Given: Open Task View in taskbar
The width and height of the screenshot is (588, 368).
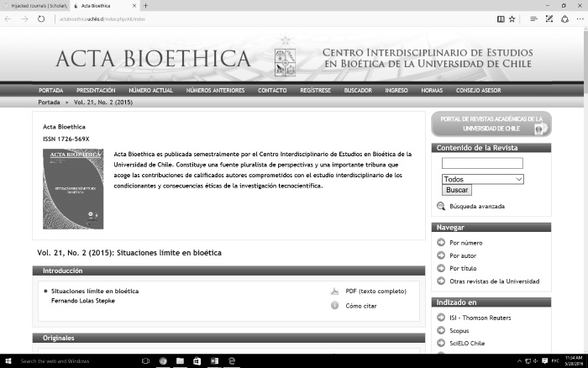Looking at the screenshot, I should point(145,361).
